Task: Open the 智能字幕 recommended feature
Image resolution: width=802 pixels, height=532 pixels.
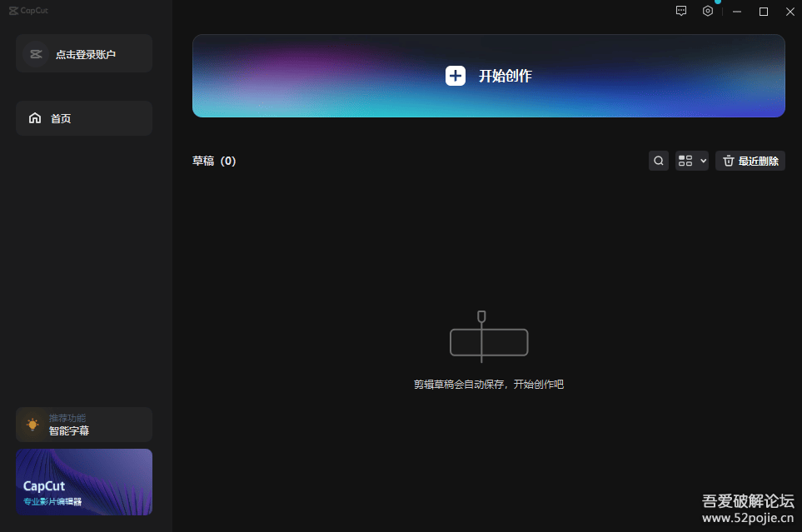Action: 69,431
